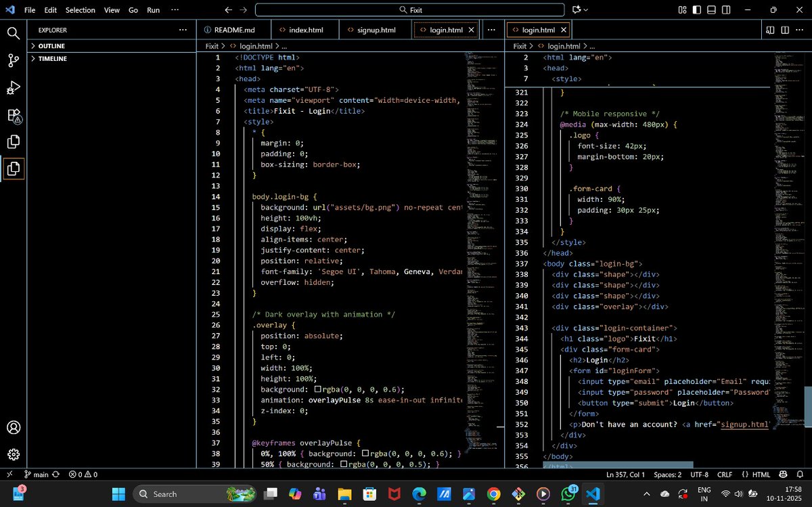812x507 pixels.
Task: Change end of line sequence CRLF
Action: (724, 475)
